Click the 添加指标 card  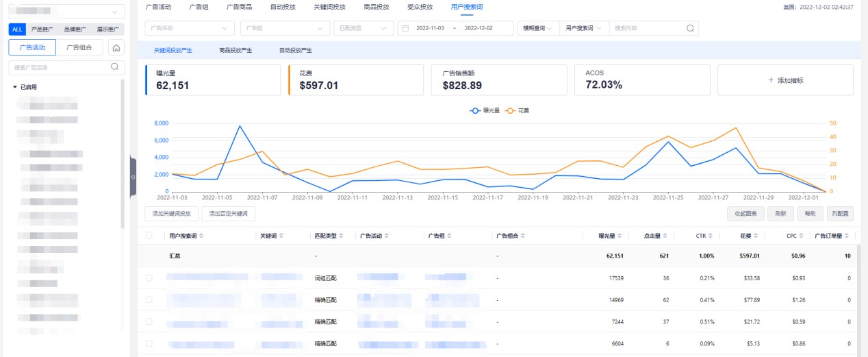click(x=785, y=80)
